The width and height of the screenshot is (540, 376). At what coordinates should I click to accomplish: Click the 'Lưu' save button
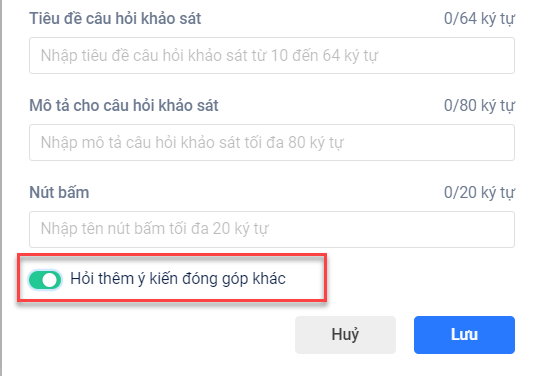pos(464,335)
